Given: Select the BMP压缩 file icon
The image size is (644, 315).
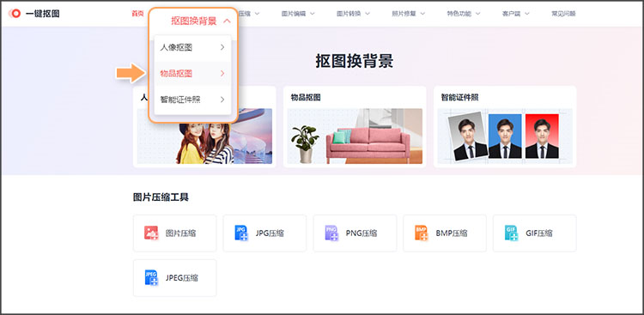Looking at the screenshot, I should [422, 233].
